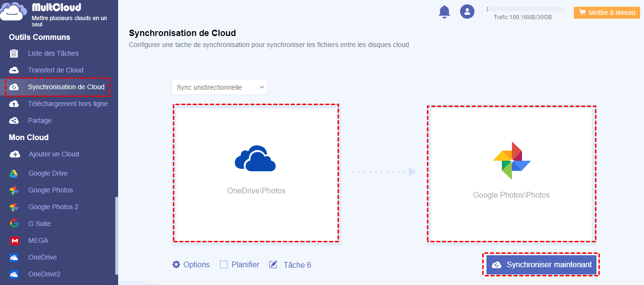Click the Transfert de Cloud icon
Viewport: 644px width, 285px height.
pyautogui.click(x=14, y=70)
